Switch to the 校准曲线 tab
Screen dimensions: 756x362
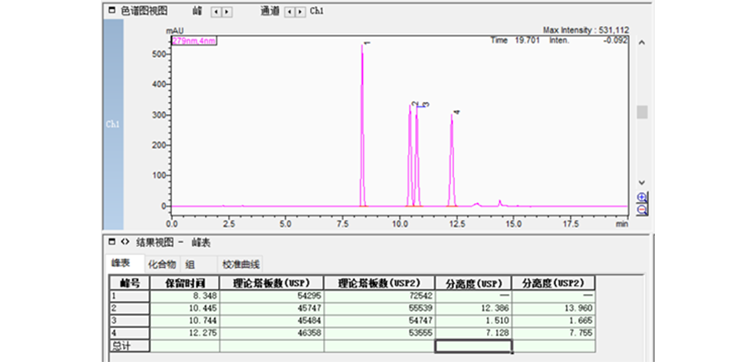coord(241,265)
